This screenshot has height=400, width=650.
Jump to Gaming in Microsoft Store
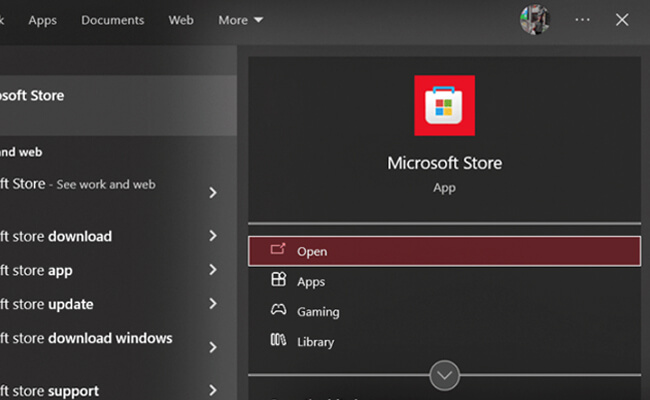(x=318, y=312)
